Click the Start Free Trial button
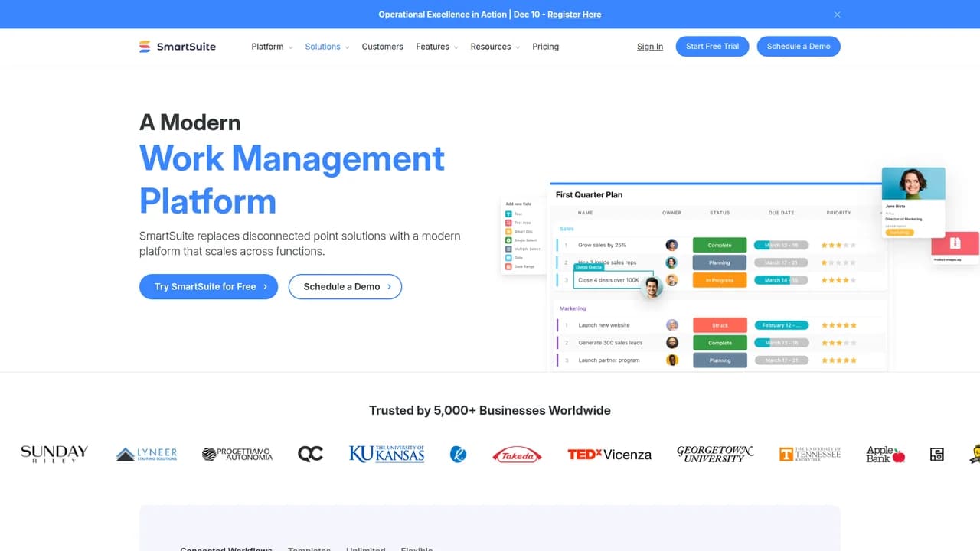980x551 pixels. [713, 47]
